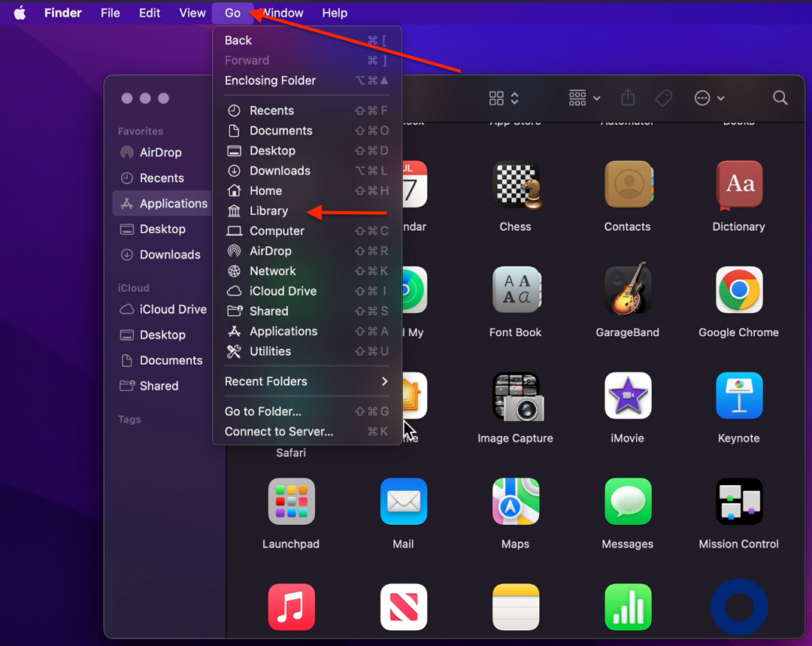
Task: Choose Downloads in the Go menu
Action: [307, 171]
